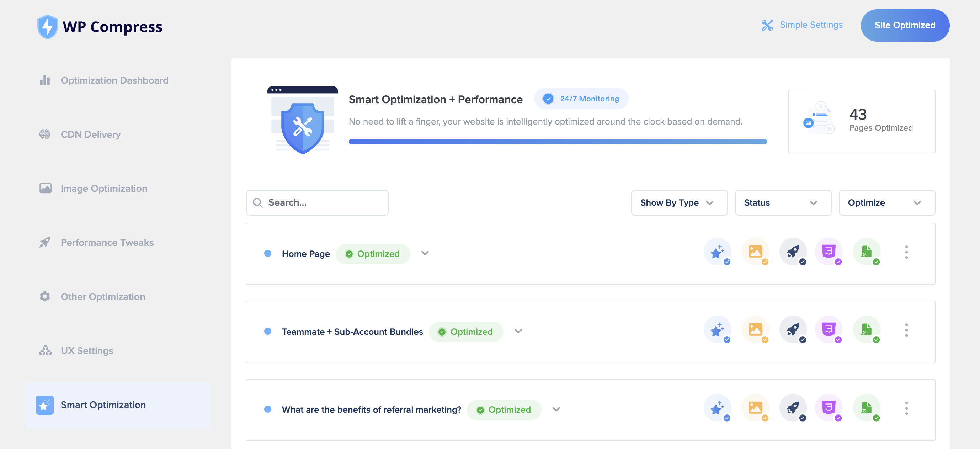Image resolution: width=980 pixels, height=449 pixels.
Task: Click the CDN Delivery globe icon
Action: click(x=45, y=134)
